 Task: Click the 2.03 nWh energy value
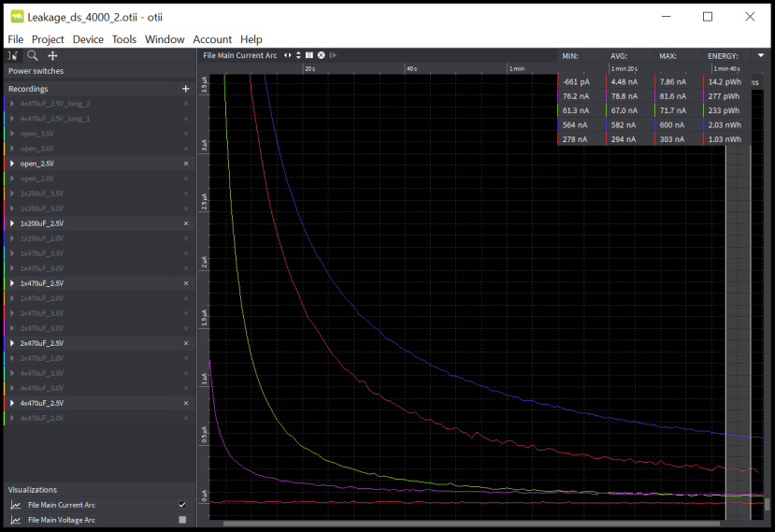point(725,125)
